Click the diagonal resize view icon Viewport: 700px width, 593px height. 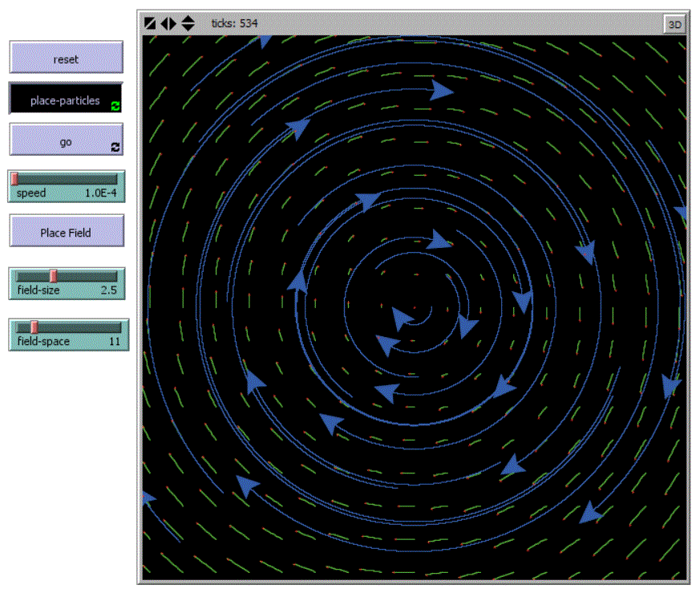150,23
